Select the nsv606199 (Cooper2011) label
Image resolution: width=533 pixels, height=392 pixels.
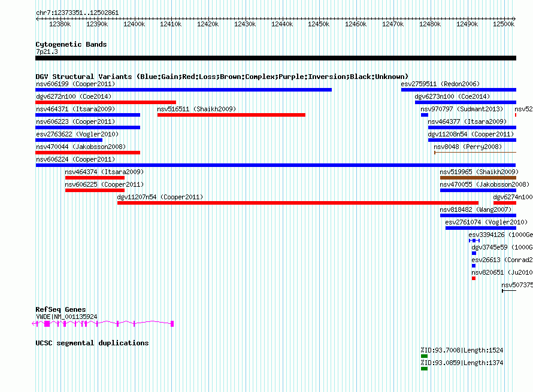click(x=75, y=84)
